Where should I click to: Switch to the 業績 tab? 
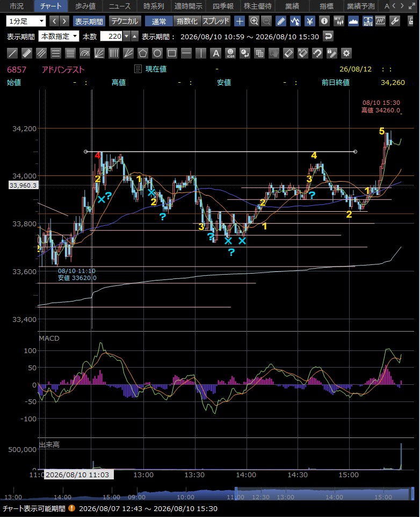pos(292,6)
